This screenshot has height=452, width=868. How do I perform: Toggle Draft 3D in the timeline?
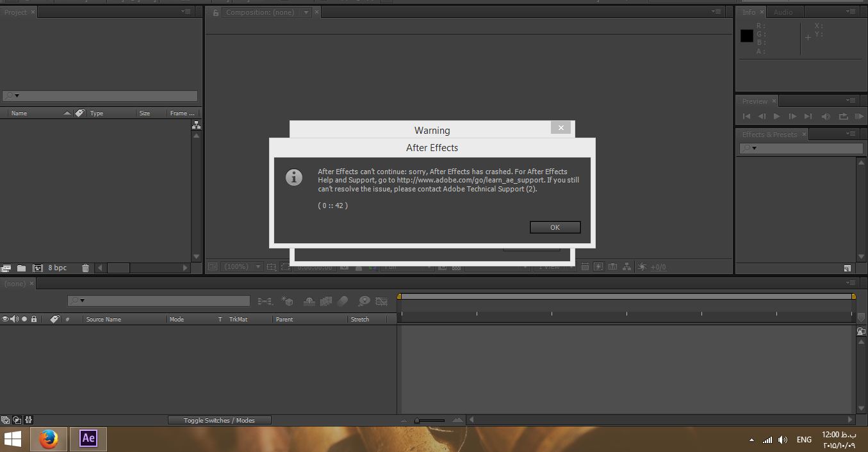288,300
